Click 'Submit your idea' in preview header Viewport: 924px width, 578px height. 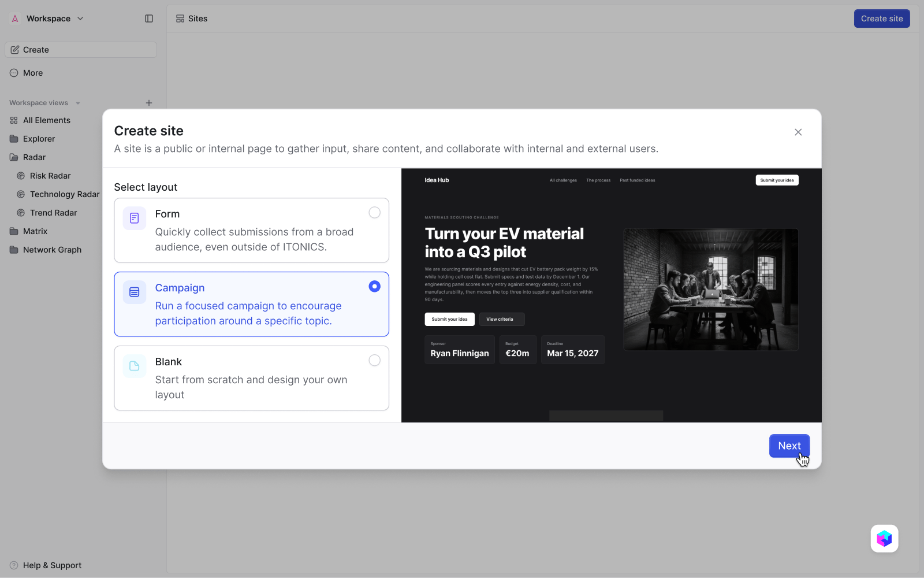point(777,180)
